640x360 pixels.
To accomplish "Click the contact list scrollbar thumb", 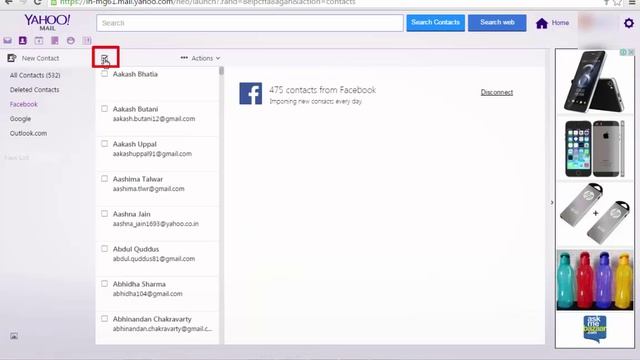I will pos(222,71).
